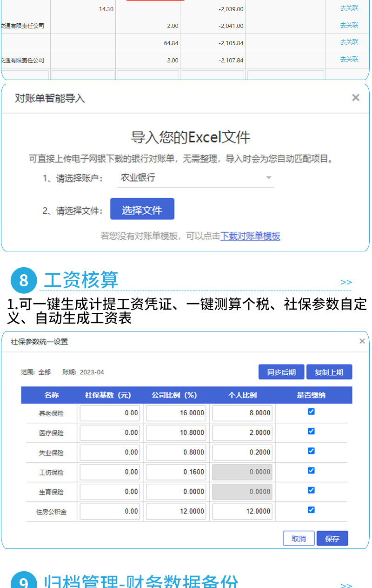The height and width of the screenshot is (588, 372).
Task: Click the 账期: 2023-04 label
Action: pos(83,372)
